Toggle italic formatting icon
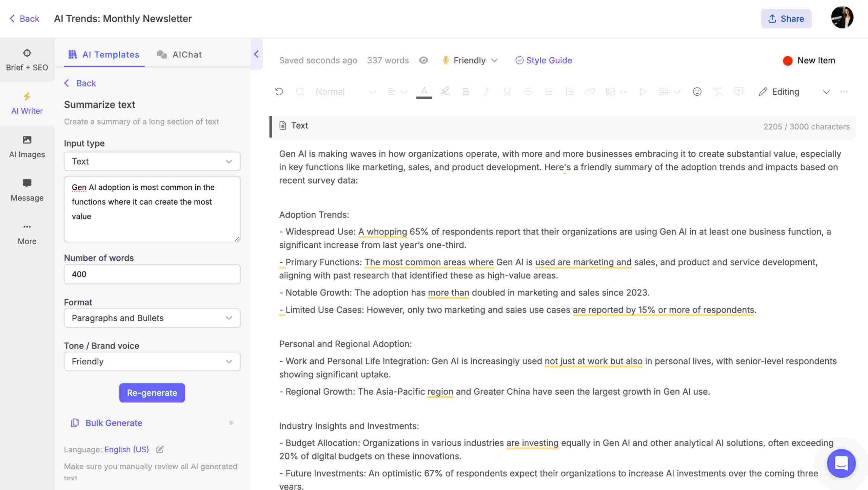The image size is (868, 490). coord(486,91)
